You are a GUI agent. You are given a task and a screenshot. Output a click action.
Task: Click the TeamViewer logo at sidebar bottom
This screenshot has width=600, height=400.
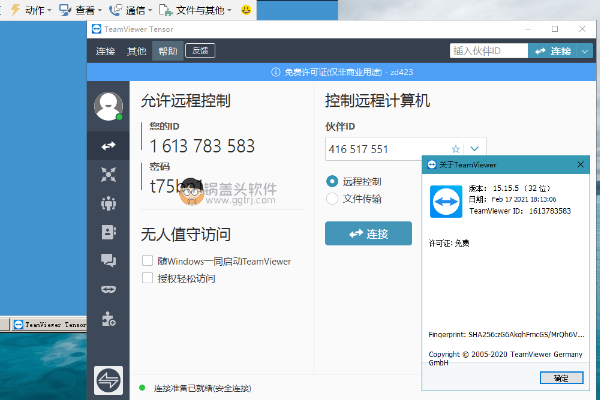pos(108,381)
